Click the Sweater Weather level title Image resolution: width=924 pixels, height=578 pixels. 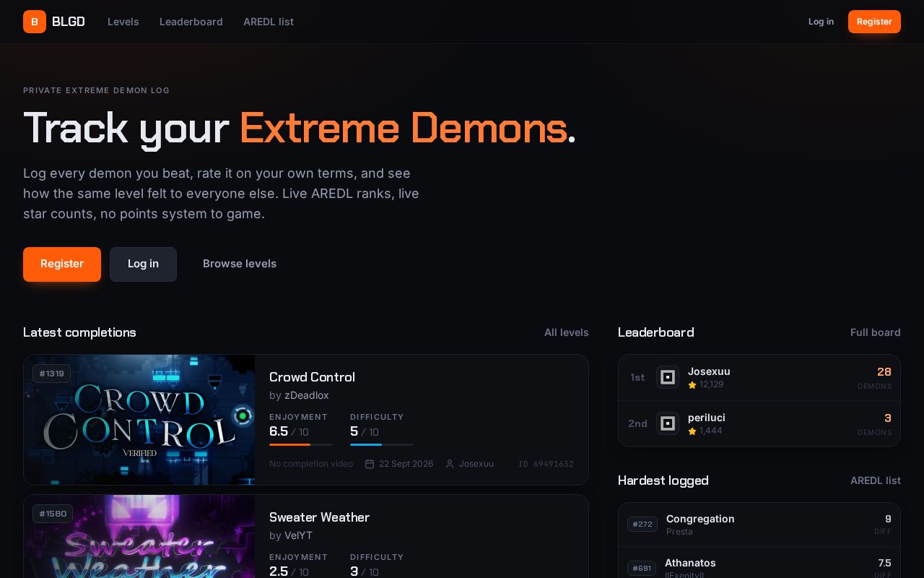coord(319,517)
